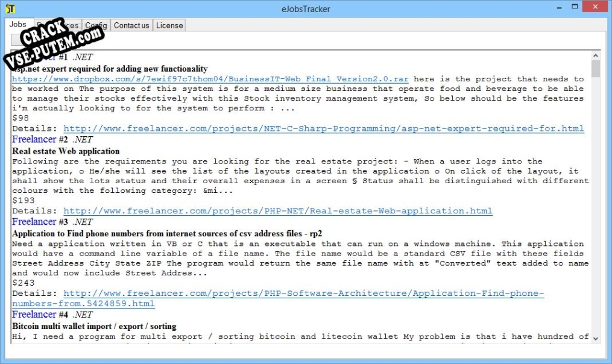
Task: Click the Freelancer link for job #3
Action: point(34,222)
